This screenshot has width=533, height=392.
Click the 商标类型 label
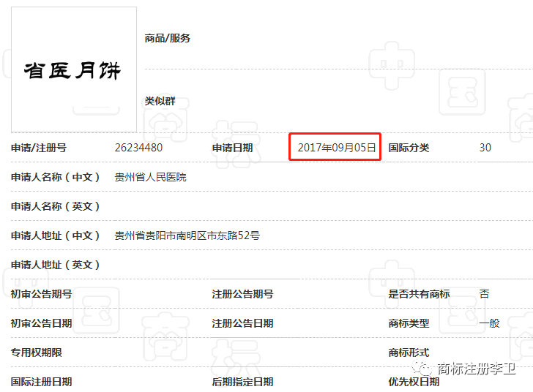(409, 323)
